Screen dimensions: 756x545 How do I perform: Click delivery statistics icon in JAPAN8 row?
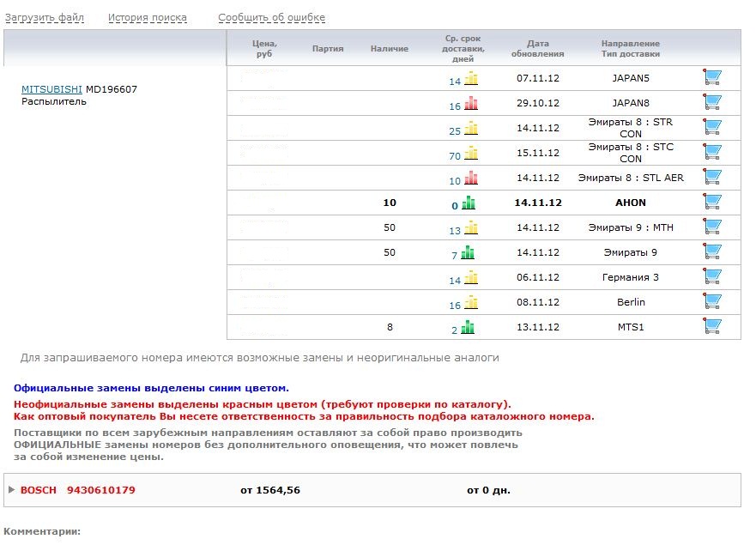[x=471, y=105]
